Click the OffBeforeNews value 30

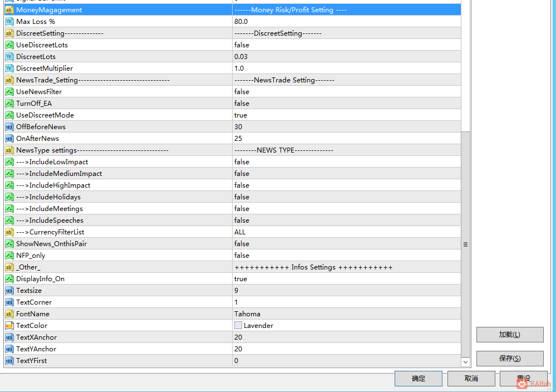[238, 127]
